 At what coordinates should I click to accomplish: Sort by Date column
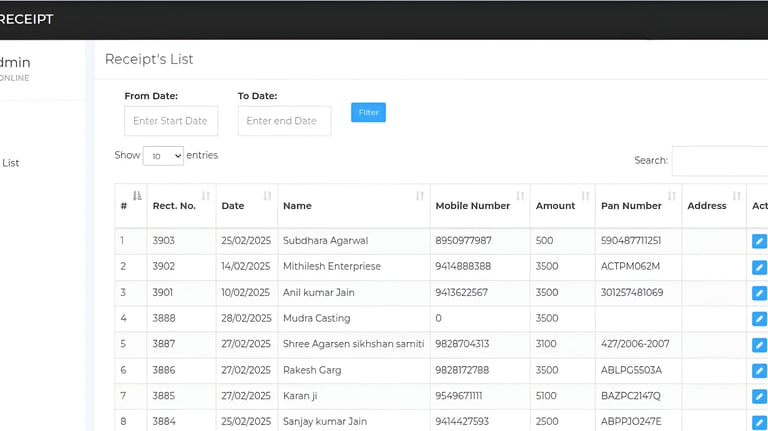click(247, 206)
